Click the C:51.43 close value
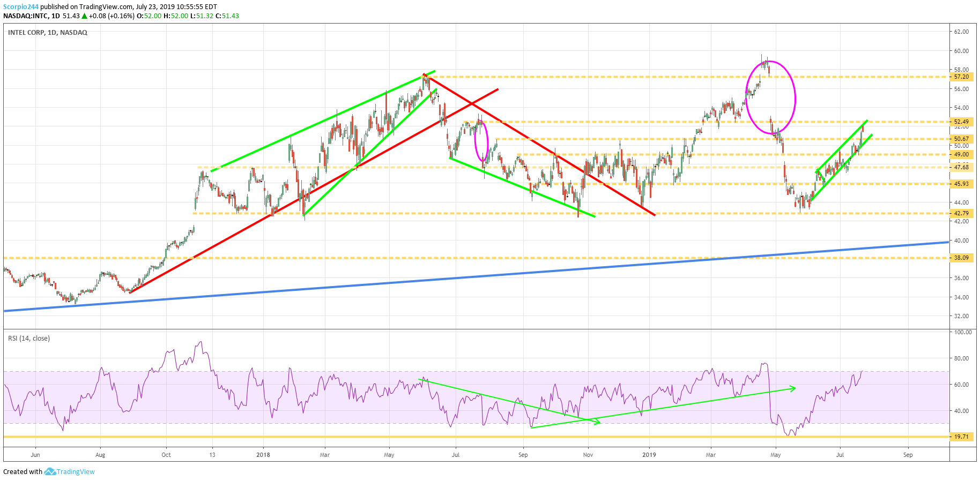This screenshot has width=980, height=481. [227, 16]
